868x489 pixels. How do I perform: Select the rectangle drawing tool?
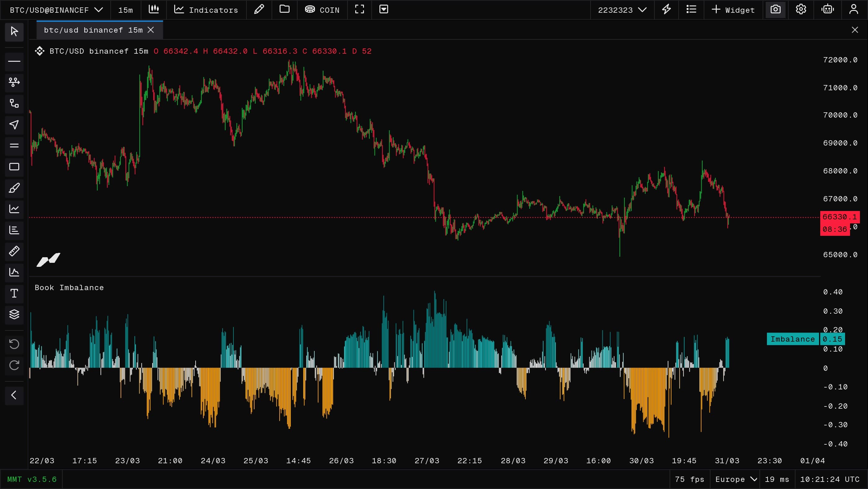click(14, 167)
